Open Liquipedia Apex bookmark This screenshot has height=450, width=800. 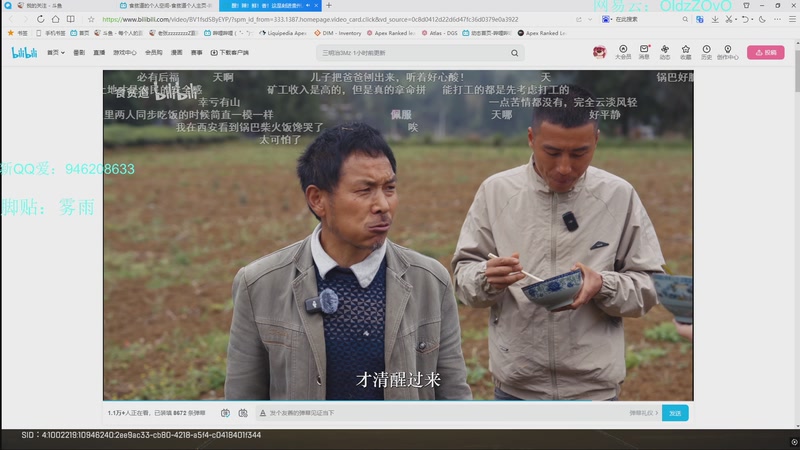(x=283, y=33)
